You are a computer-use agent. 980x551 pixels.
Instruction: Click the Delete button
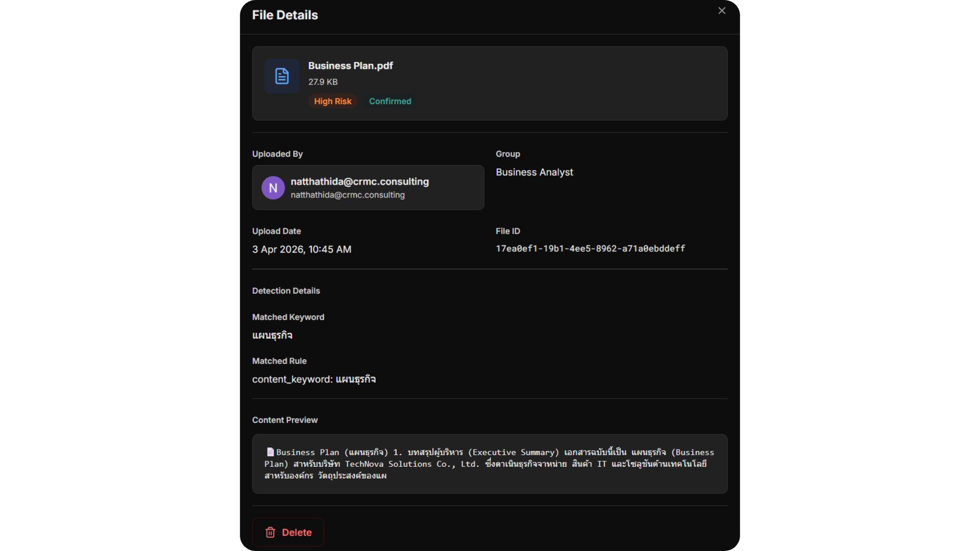(288, 532)
